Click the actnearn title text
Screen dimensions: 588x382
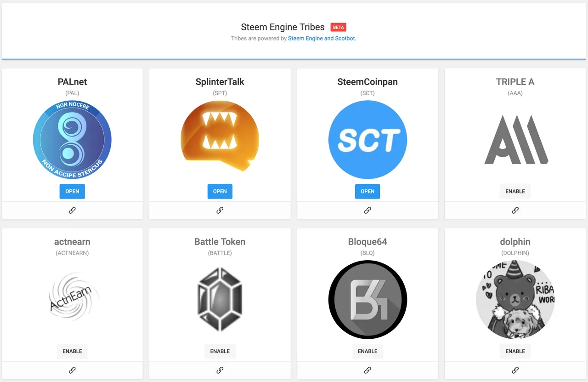tap(72, 242)
